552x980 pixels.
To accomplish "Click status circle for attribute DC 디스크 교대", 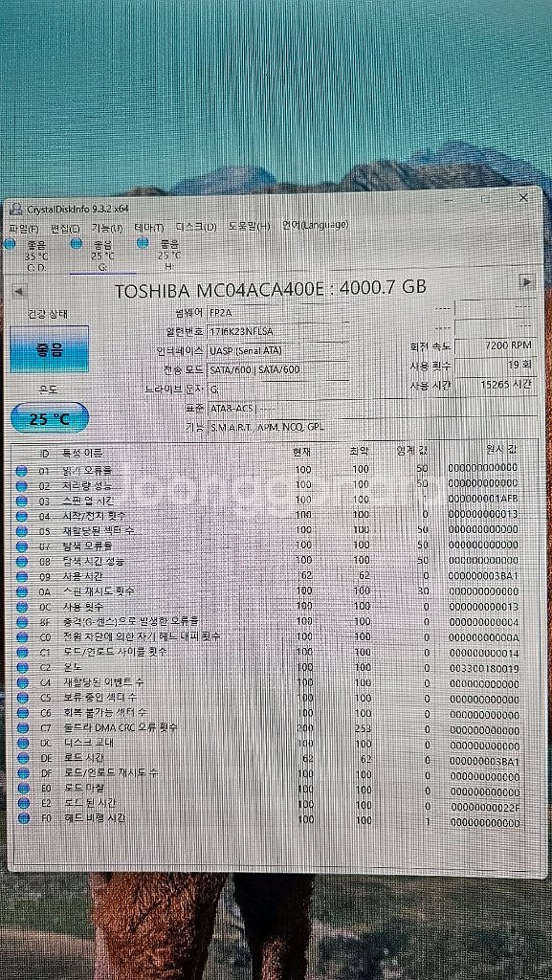I will click(23, 743).
